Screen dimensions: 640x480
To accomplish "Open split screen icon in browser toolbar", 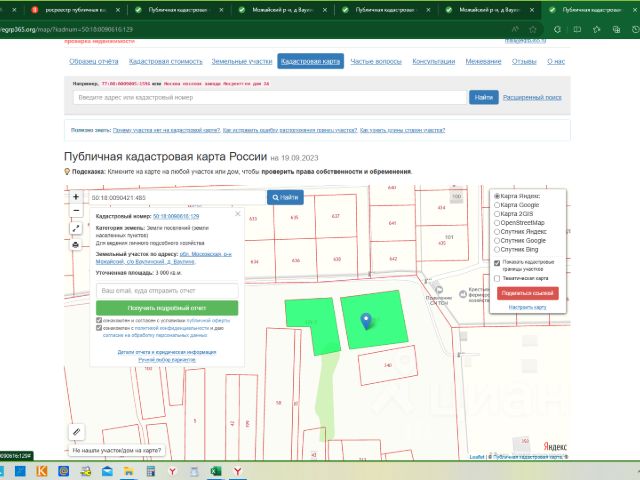I will [577, 29].
